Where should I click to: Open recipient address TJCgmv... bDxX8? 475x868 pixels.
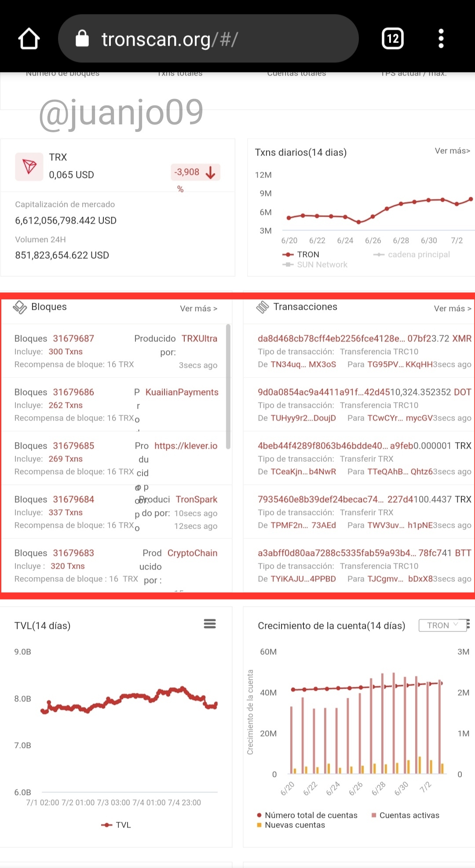(x=400, y=579)
